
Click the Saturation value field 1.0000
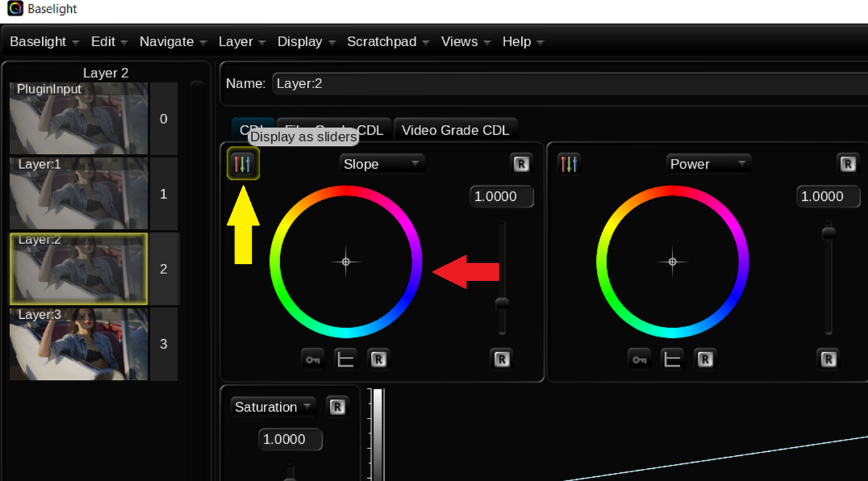(x=290, y=439)
